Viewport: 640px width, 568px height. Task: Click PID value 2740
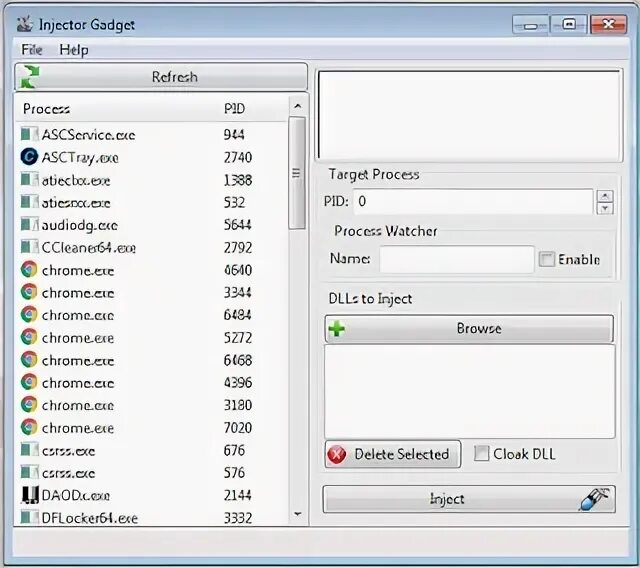click(x=238, y=157)
